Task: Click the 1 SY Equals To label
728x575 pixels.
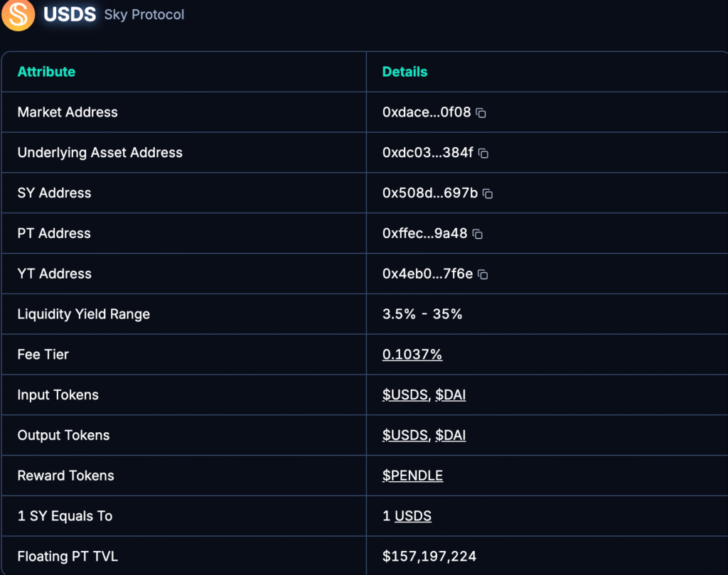Action: 65,515
